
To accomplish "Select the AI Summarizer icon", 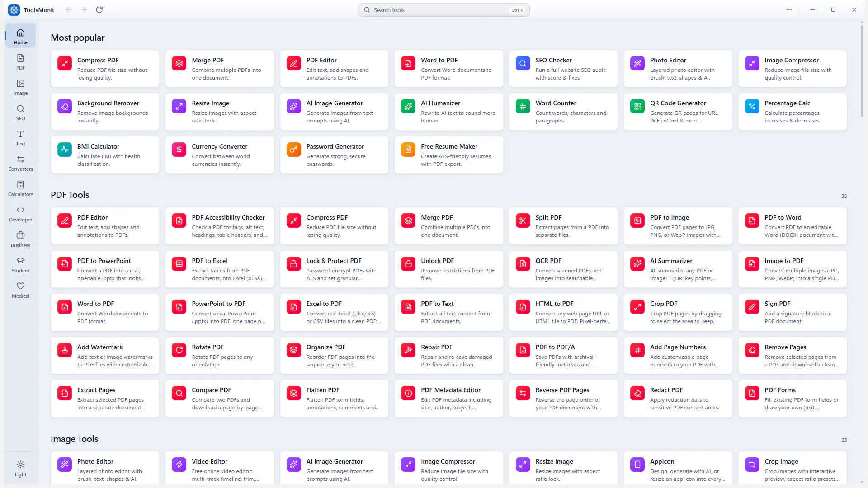I will point(637,264).
